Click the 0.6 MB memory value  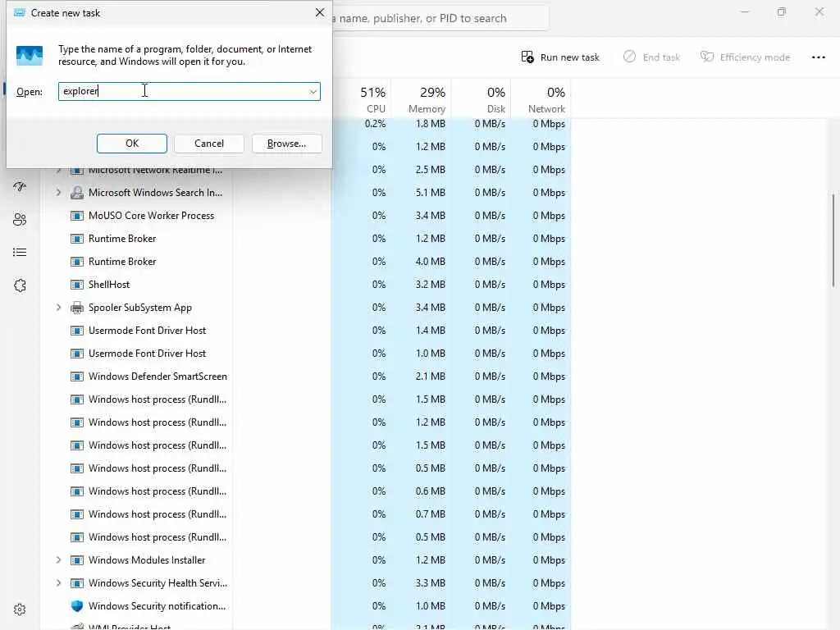pos(430,491)
